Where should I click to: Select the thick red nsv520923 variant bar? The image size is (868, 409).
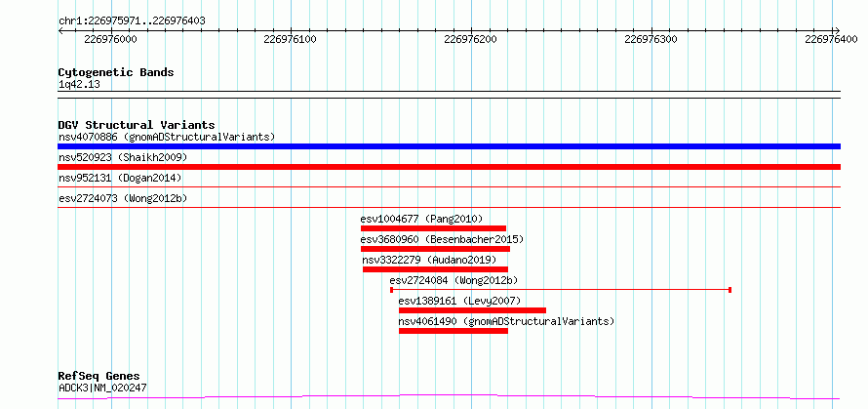[449, 167]
